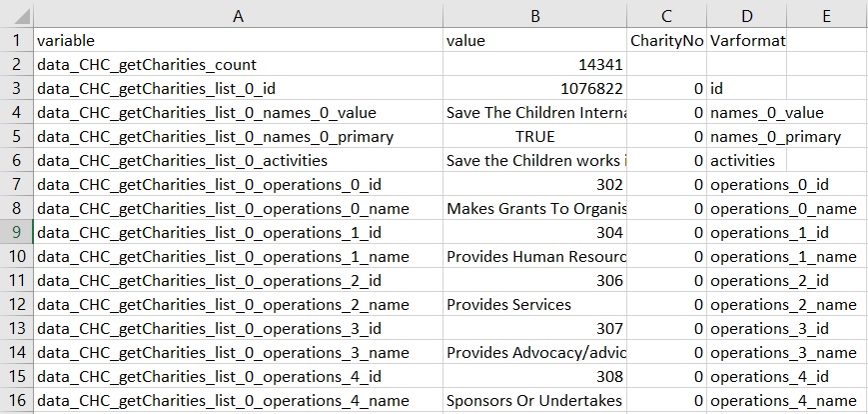Click the 'CharityNo' header cell
The width and height of the screenshot is (868, 414).
pyautogui.click(x=666, y=40)
